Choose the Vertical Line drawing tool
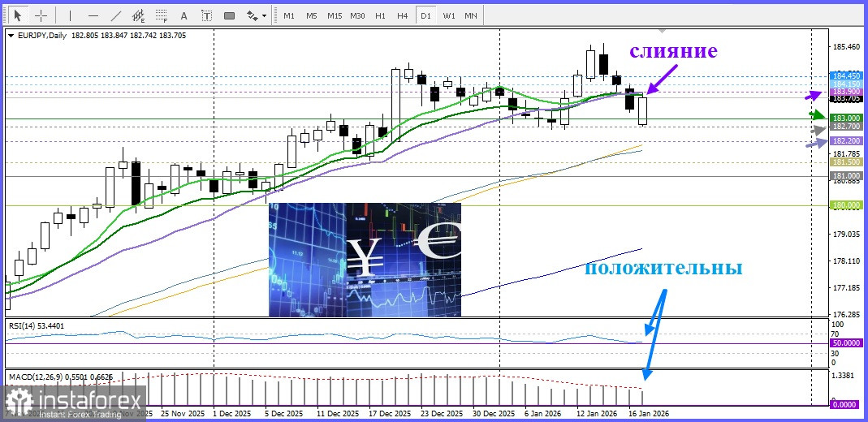This screenshot has width=868, height=422. click(71, 15)
